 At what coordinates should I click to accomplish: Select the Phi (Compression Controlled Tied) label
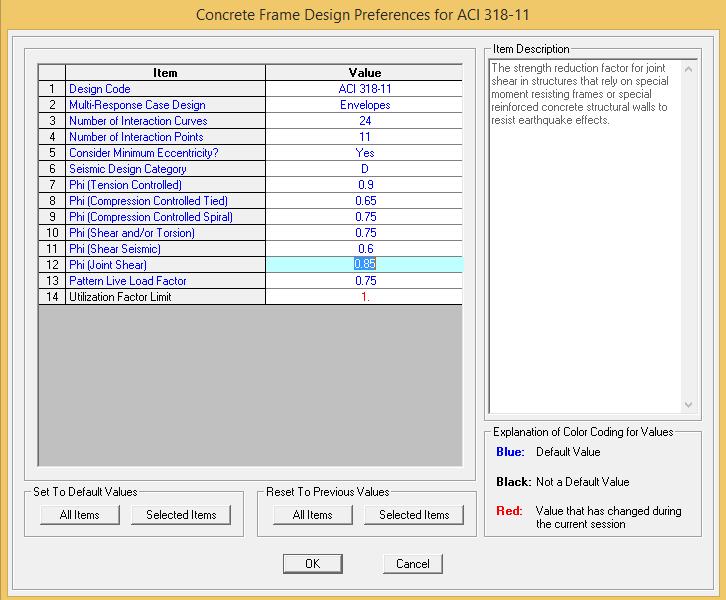(165, 200)
